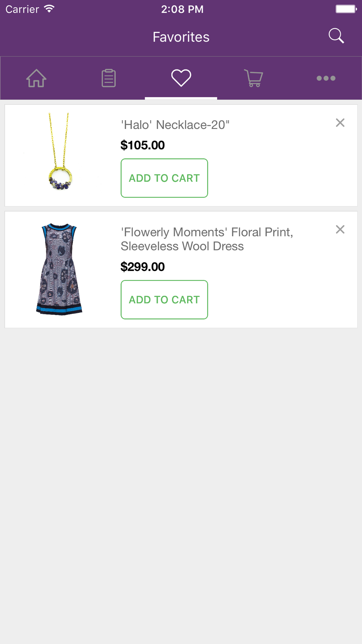Select the heart Favorites tab
This screenshot has height=644, width=362.
(x=181, y=78)
